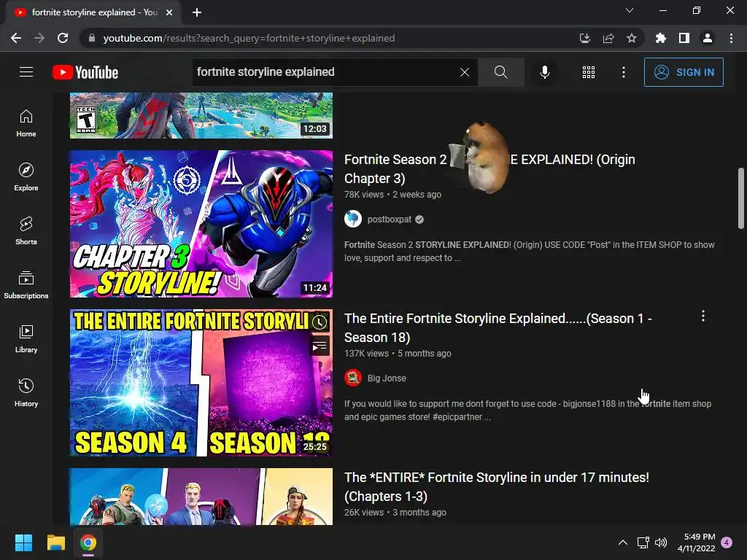Open Library in the sidebar
747x560 pixels.
point(26,338)
